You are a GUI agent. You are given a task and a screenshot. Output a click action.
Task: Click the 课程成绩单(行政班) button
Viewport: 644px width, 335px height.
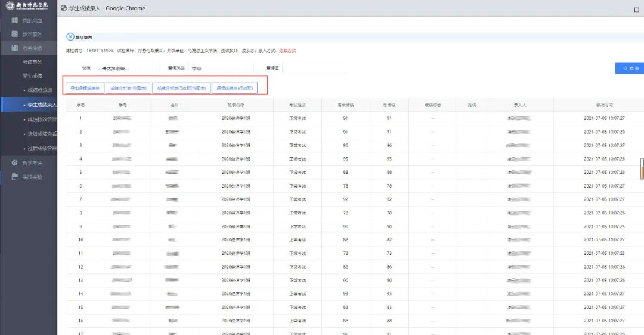234,88
